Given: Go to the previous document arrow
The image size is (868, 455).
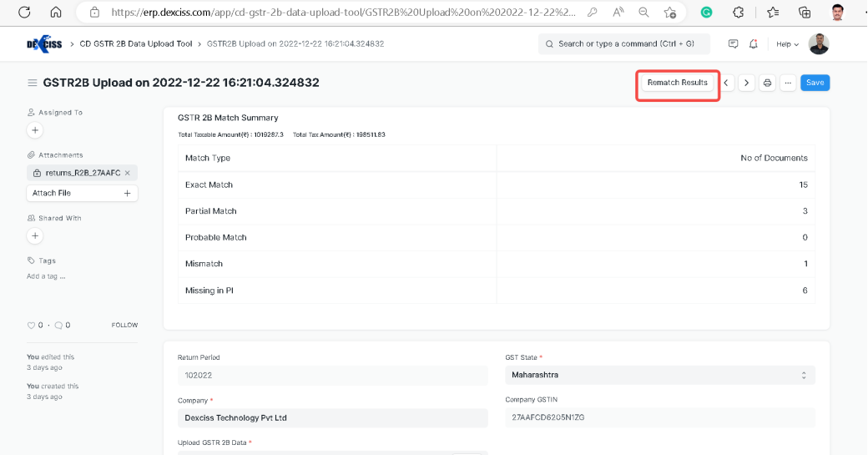Looking at the screenshot, I should point(727,83).
